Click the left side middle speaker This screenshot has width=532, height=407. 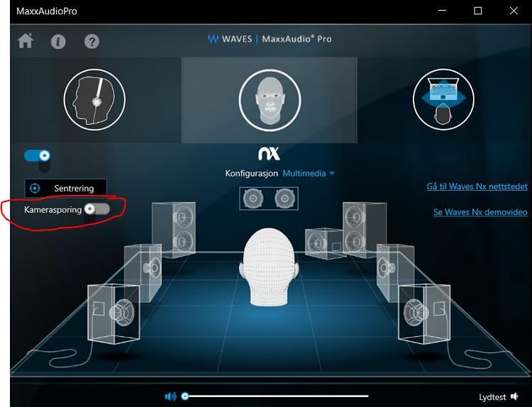click(143, 272)
